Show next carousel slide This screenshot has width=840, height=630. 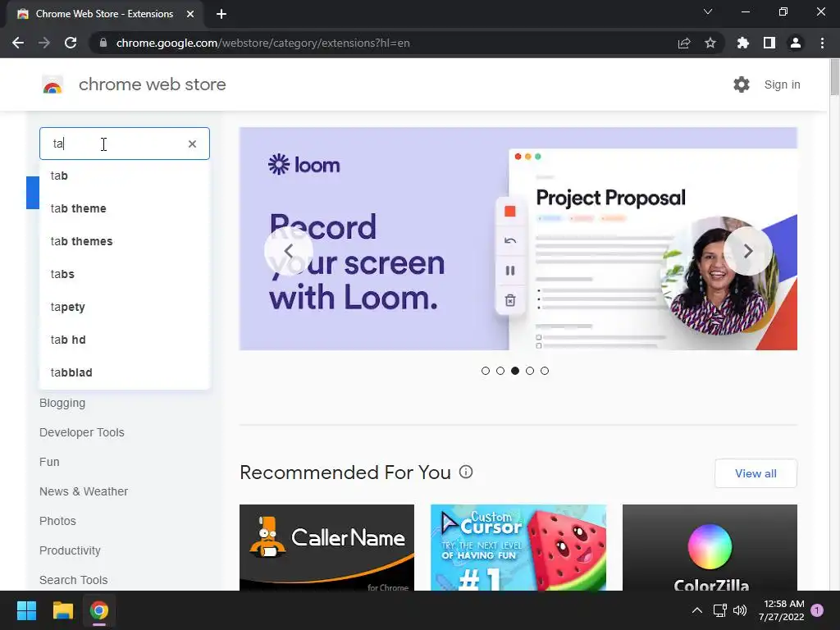point(748,251)
